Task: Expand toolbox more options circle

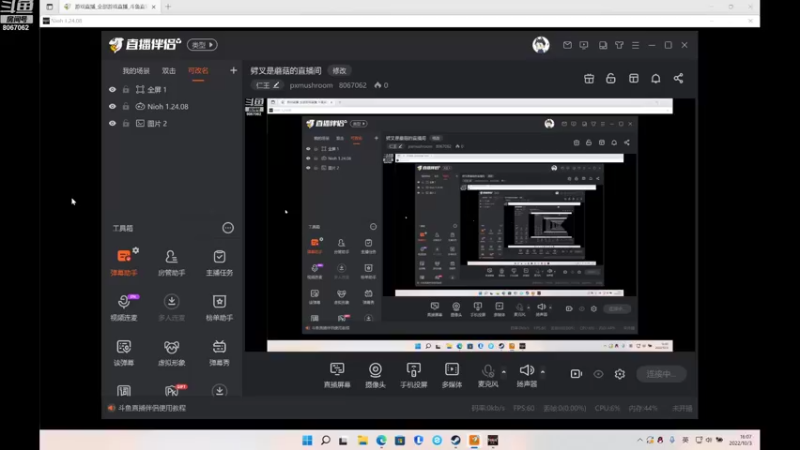Action: [x=228, y=228]
